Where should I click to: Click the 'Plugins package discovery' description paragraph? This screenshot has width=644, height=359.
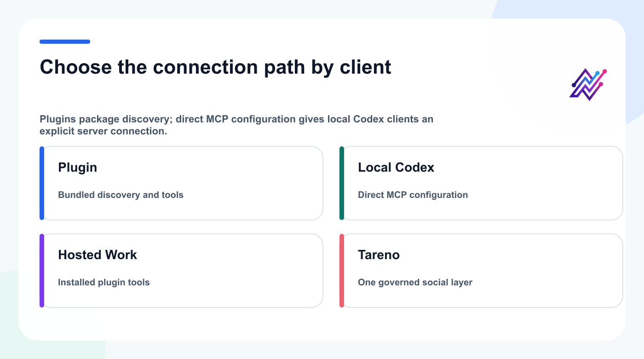click(x=236, y=125)
